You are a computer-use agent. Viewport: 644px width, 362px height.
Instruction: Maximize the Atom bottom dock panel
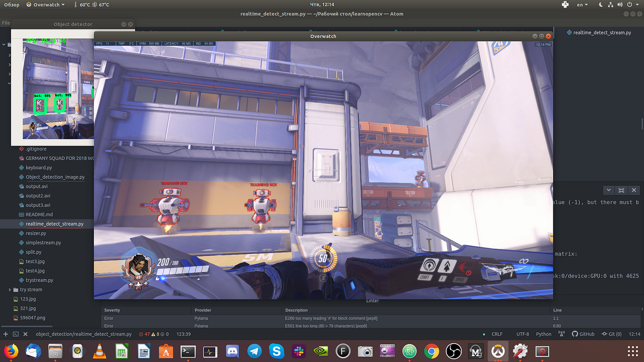tap(621, 190)
